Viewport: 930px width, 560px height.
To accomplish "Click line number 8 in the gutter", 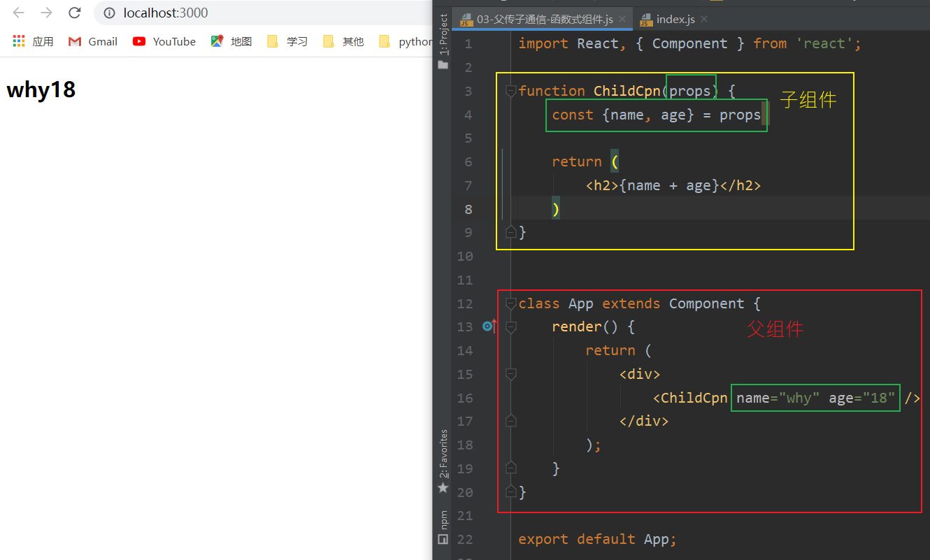I will [468, 209].
